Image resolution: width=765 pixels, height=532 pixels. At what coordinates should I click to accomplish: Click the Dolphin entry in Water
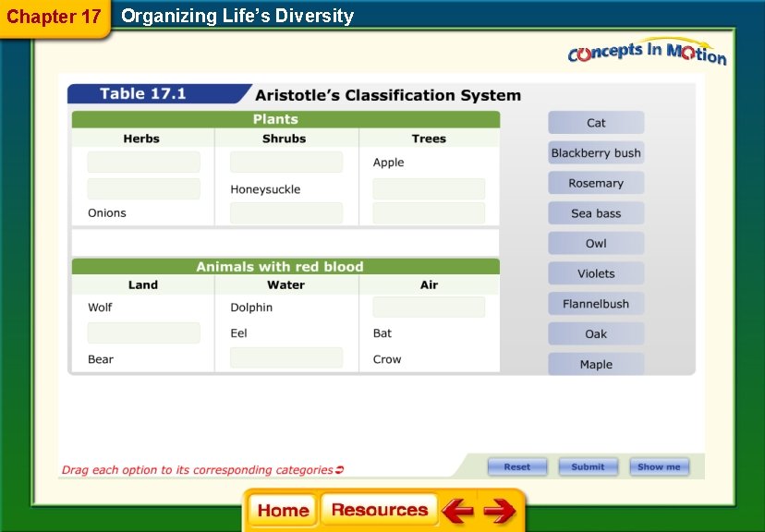(x=251, y=308)
